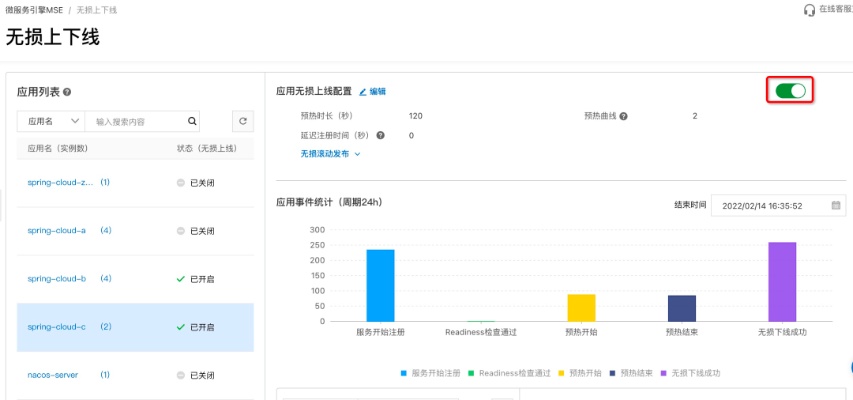Click the dark blue 预热结束 bar
This screenshot has height=400, width=853.
pos(682,309)
